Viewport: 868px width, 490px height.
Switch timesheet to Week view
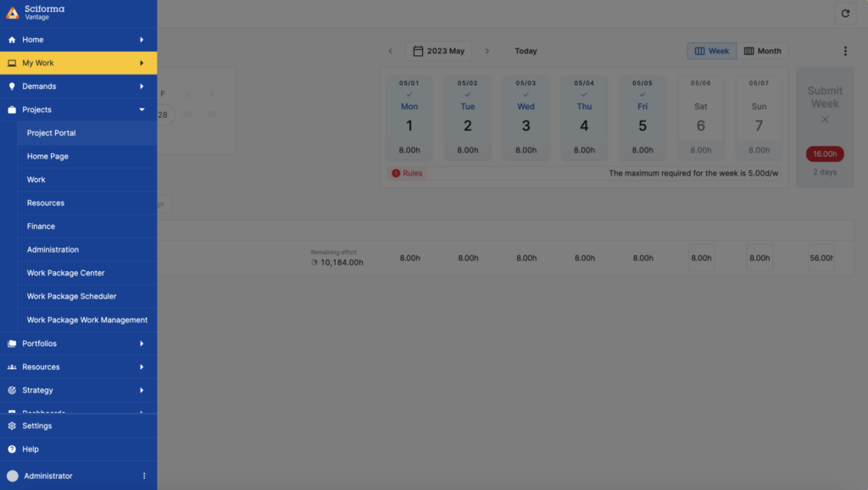(x=712, y=51)
